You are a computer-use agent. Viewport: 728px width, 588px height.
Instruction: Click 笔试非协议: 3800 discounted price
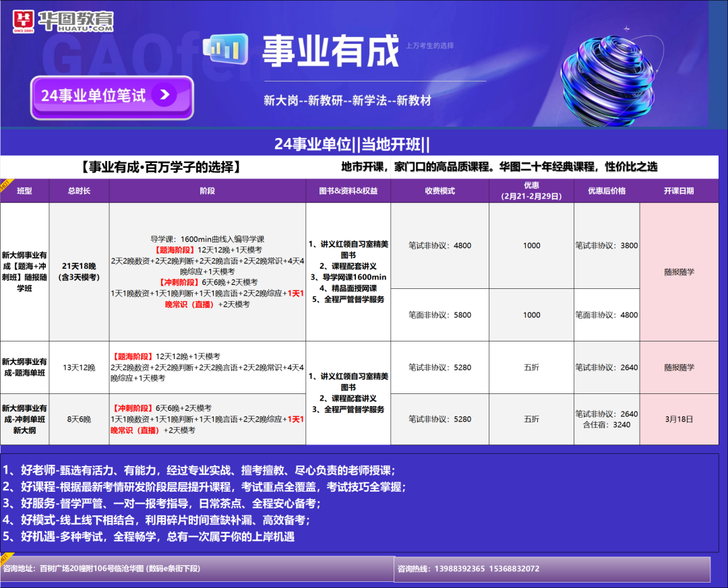607,245
